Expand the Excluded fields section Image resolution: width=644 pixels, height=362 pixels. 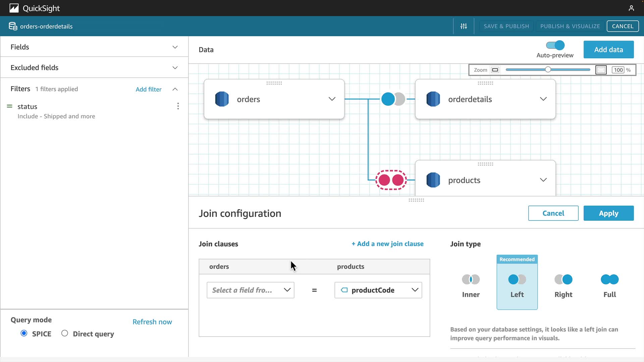[x=175, y=68]
